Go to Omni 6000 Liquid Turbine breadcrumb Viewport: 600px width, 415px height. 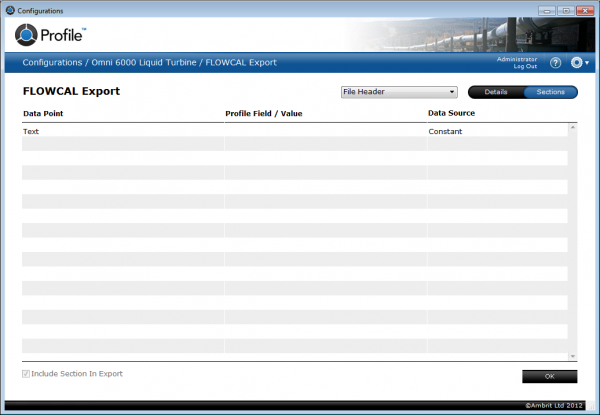click(x=144, y=62)
